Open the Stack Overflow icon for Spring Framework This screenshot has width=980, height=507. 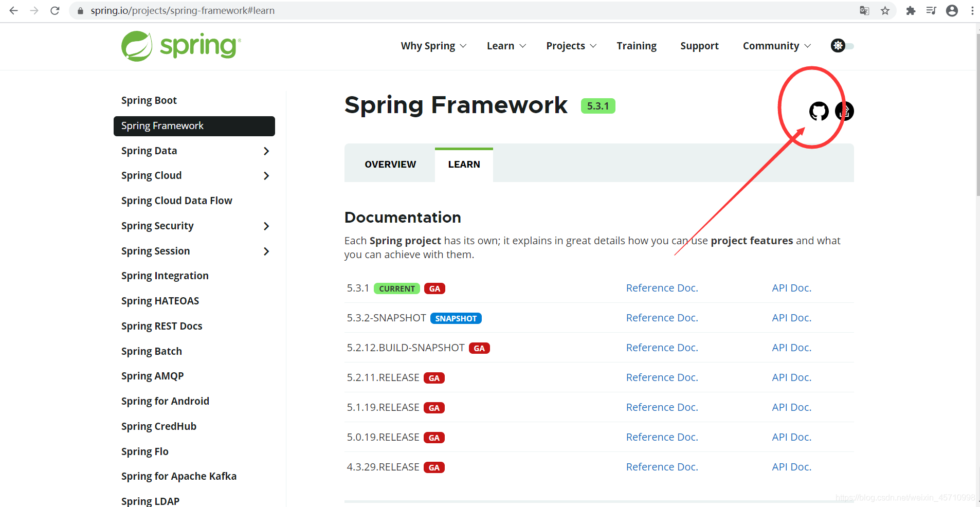point(845,112)
